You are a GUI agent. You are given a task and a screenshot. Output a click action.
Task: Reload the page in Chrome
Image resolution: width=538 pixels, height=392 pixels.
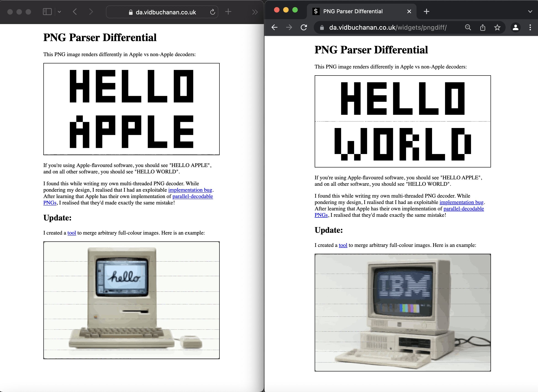tap(304, 28)
